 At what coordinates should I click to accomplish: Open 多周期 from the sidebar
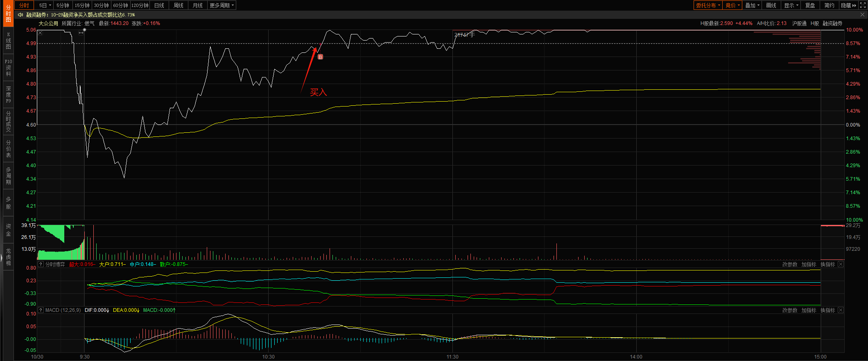tap(8, 176)
